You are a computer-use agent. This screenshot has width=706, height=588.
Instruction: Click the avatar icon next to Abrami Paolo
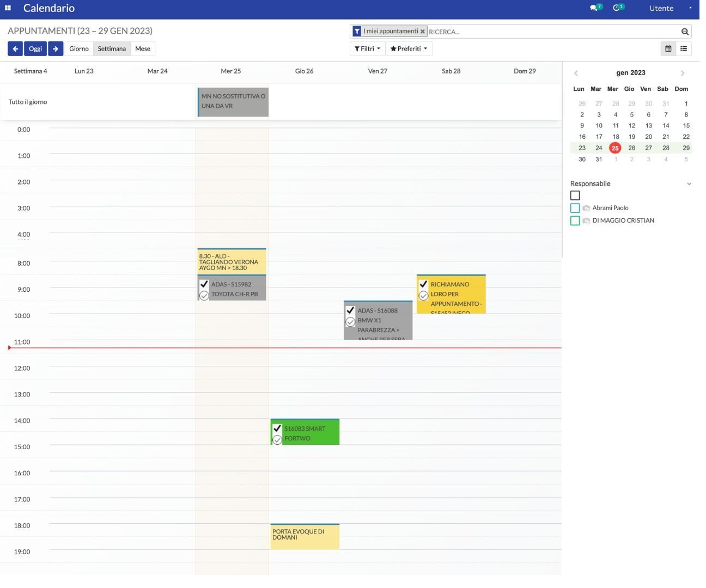(x=586, y=207)
